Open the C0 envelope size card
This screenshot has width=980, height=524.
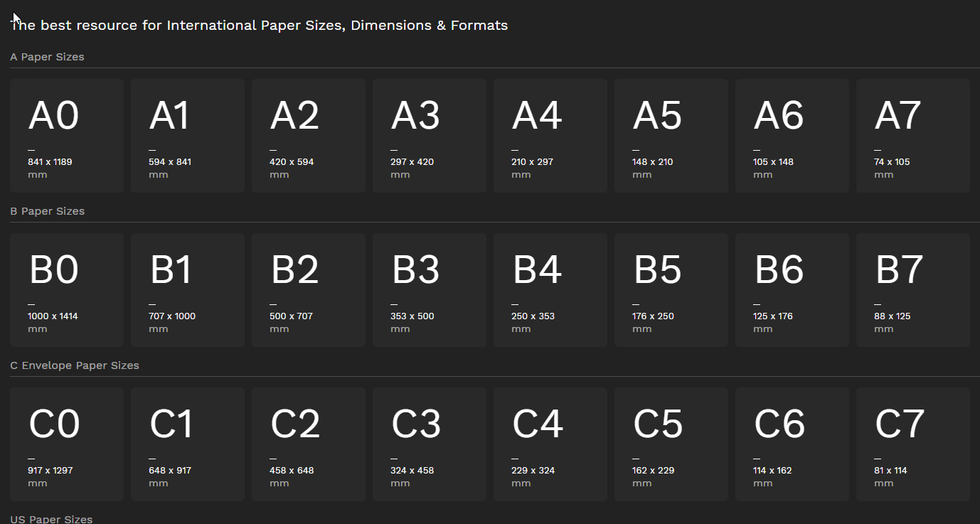point(67,444)
